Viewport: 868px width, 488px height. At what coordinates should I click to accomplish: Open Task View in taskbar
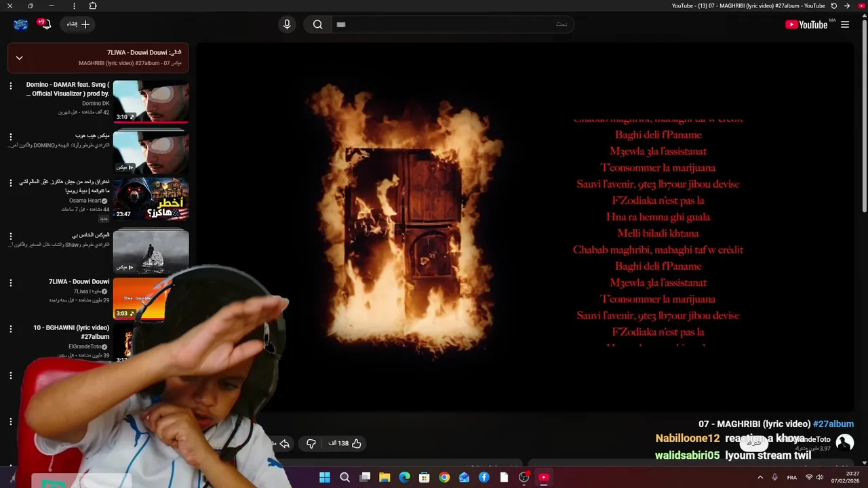(365, 477)
